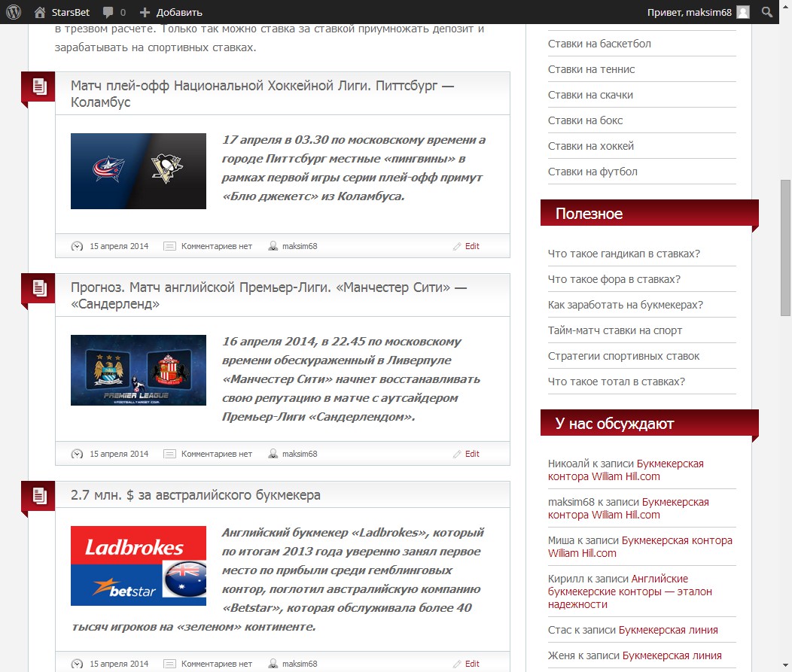
Task: Click comment icon in Ladbrokes post footer
Action: [x=169, y=664]
